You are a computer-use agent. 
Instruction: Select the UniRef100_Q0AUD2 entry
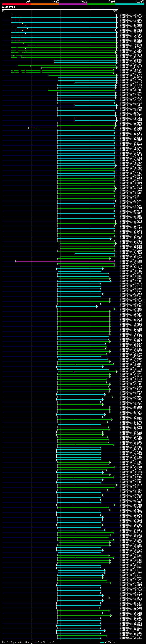pyautogui.click(x=131, y=306)
